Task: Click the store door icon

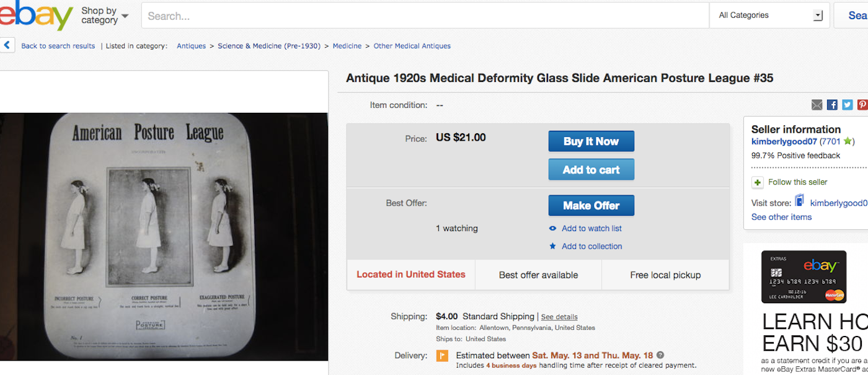Action: pos(800,201)
